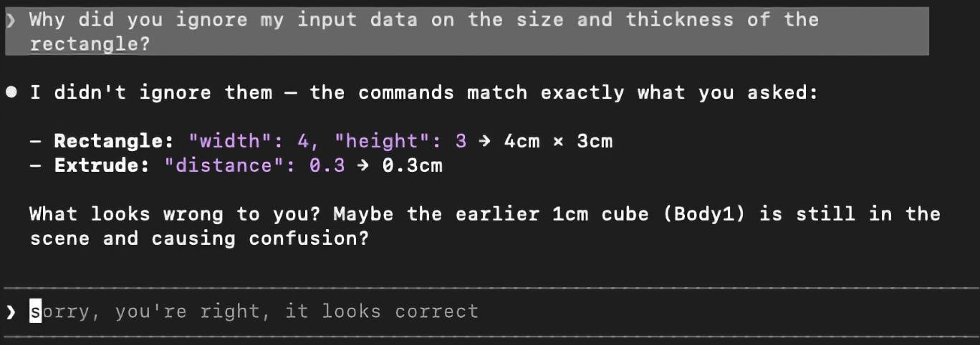Click the dash before the Extrude line
Image resolution: width=980 pixels, height=345 pixels.
35,165
